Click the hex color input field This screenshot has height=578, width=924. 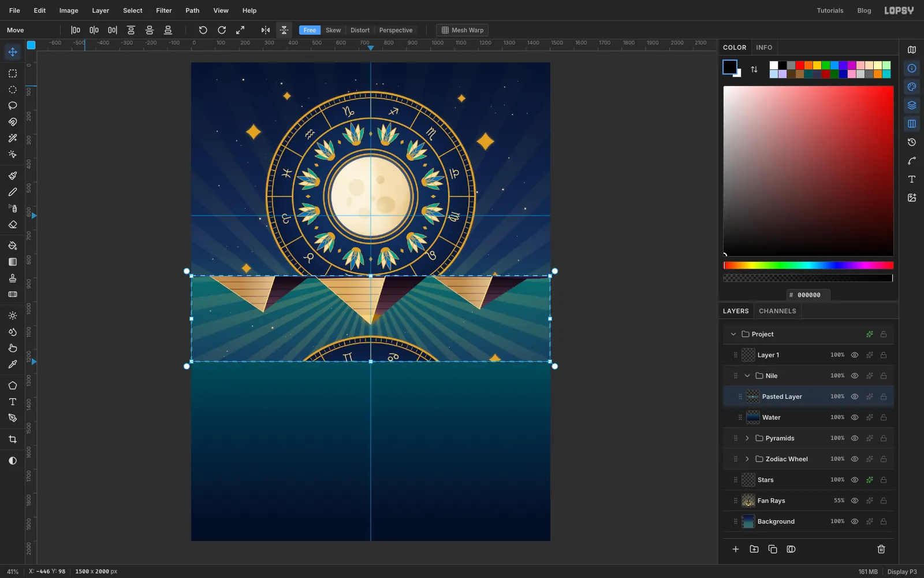coord(808,295)
